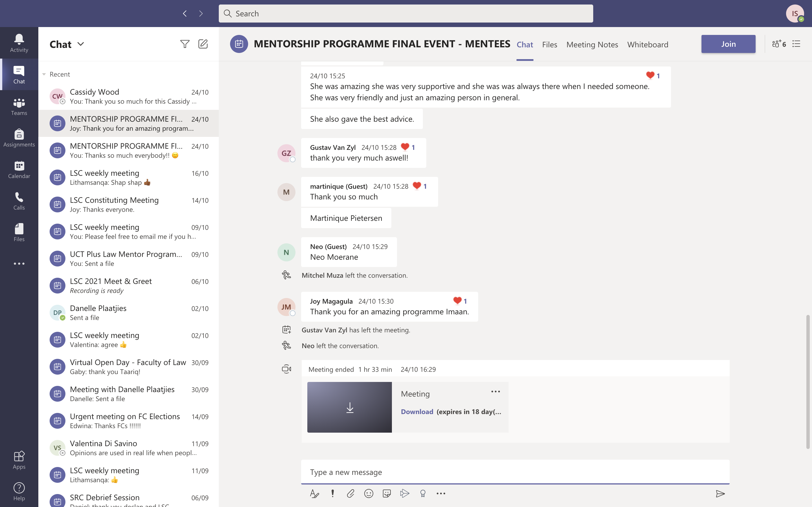The height and width of the screenshot is (507, 812).
Task: Open Calls in the left sidebar
Action: point(19,201)
